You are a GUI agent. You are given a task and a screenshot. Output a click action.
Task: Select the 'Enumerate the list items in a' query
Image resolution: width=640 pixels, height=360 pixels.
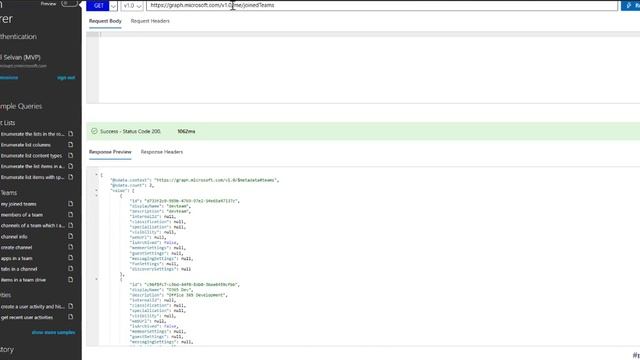(33, 166)
